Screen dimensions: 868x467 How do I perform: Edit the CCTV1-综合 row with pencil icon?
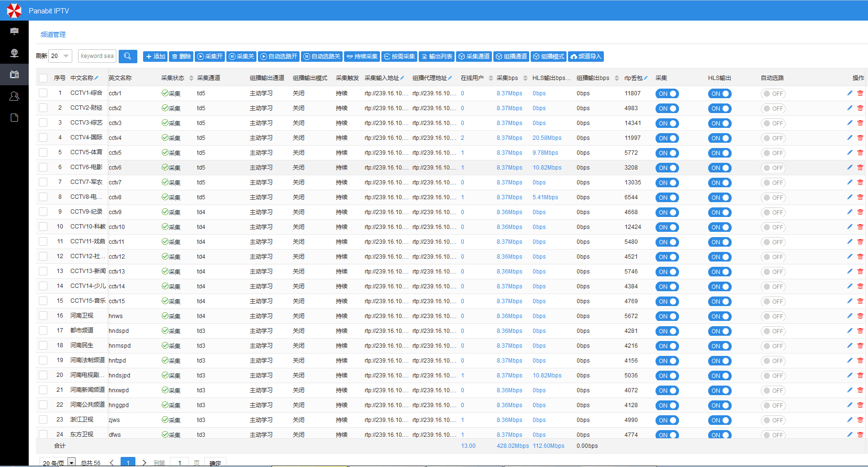(x=850, y=93)
